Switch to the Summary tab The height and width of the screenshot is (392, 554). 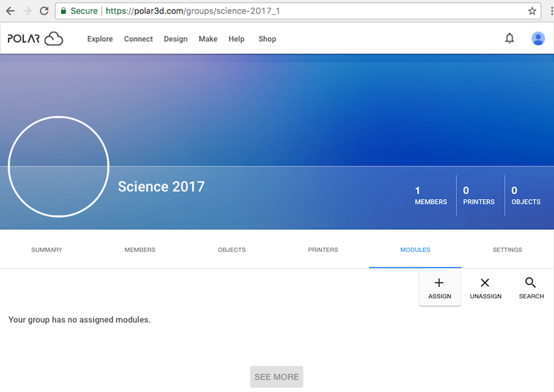click(x=46, y=250)
